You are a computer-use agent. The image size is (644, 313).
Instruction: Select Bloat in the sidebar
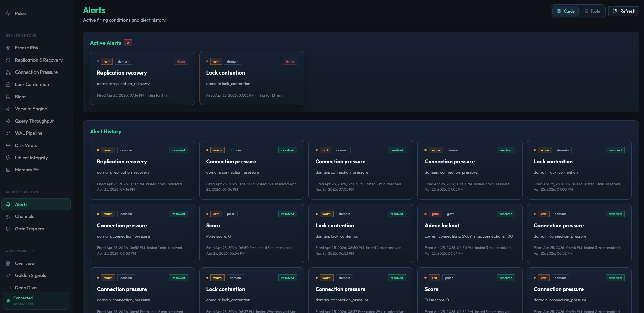[x=37, y=97]
